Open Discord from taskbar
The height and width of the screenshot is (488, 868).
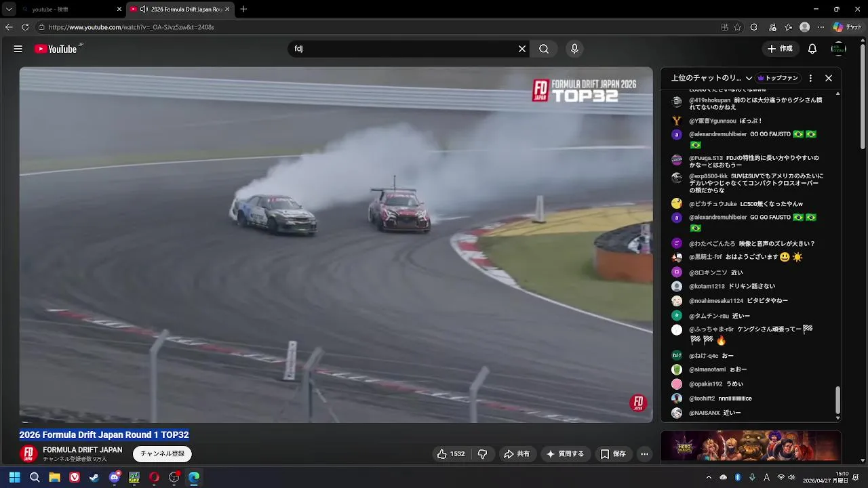click(x=115, y=477)
